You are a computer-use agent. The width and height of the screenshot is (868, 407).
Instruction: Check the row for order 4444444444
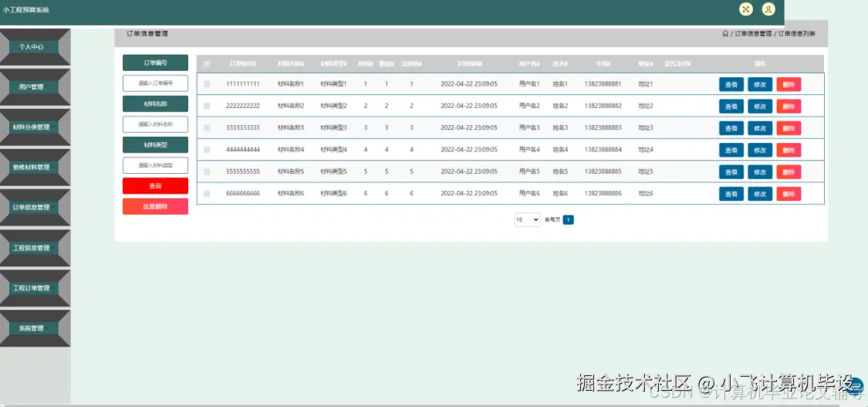coord(207,150)
